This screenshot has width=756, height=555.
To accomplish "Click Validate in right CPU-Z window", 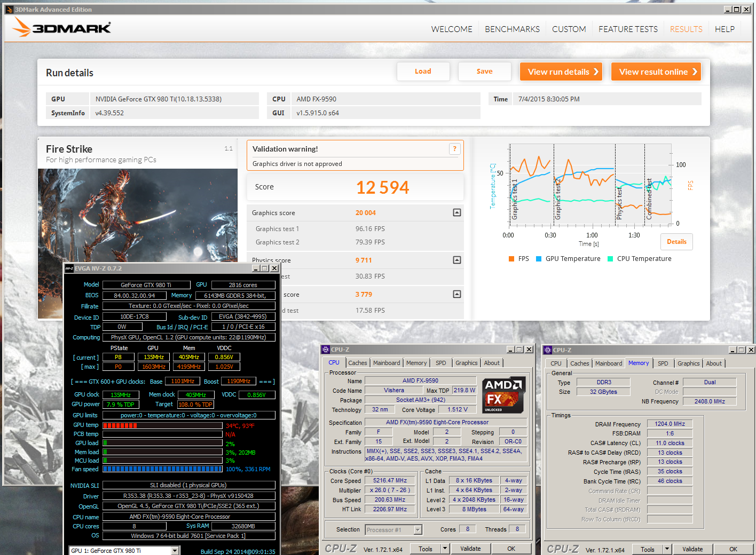I will pos(692,549).
